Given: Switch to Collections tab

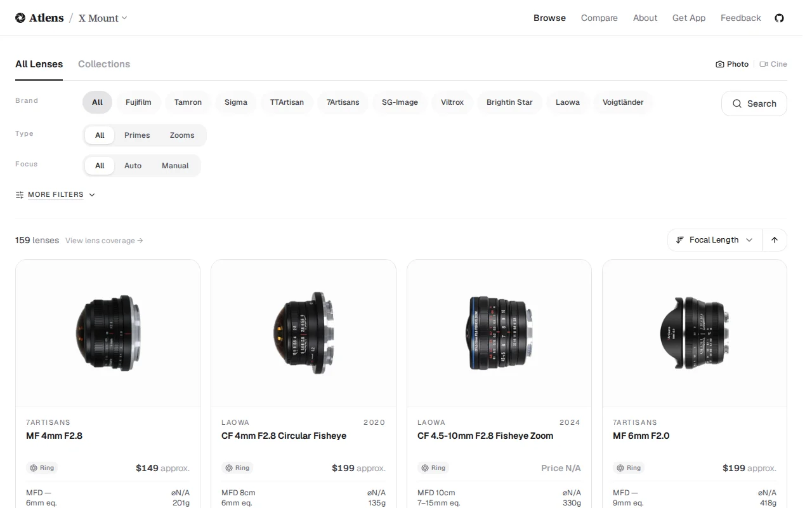Looking at the screenshot, I should (x=104, y=64).
